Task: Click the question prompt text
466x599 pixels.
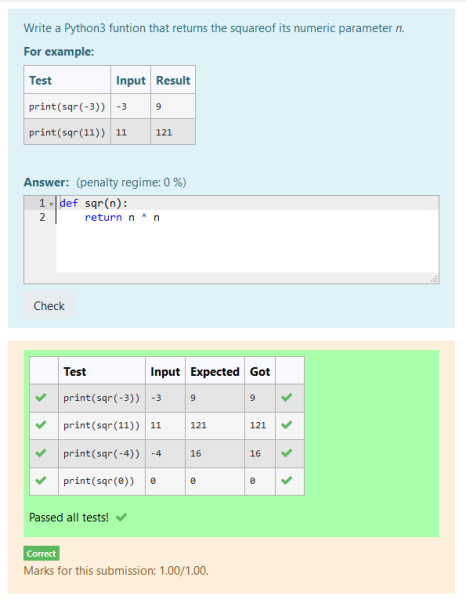Action: point(214,28)
